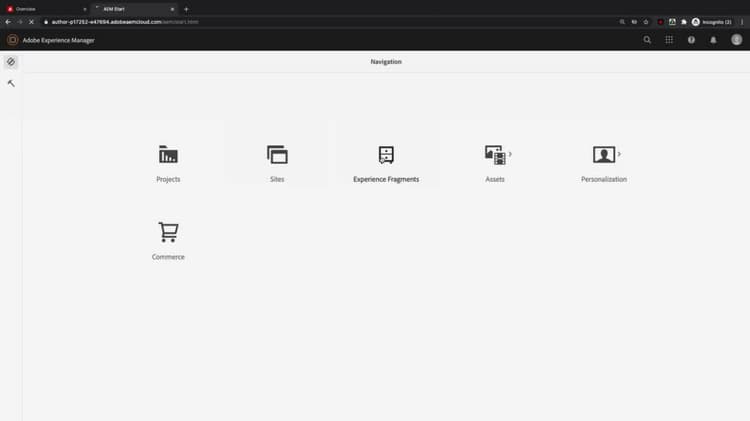Click the browser zoom magnifier icon
This screenshot has height=421, width=750.
622,22
